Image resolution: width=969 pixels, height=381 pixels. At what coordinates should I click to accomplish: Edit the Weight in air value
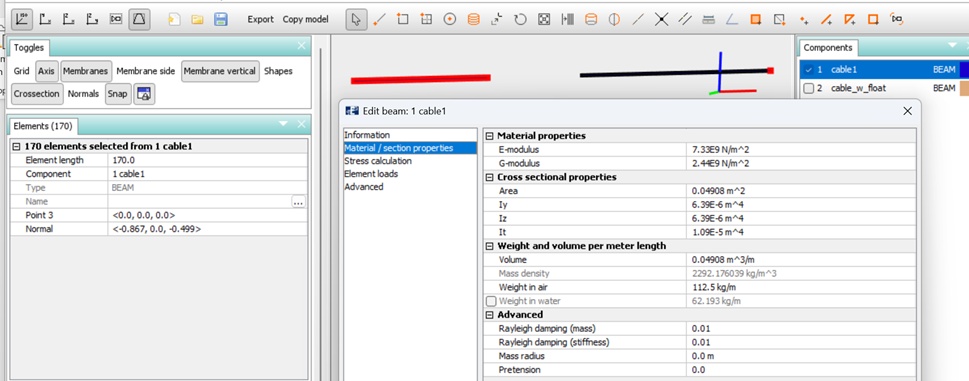point(801,287)
